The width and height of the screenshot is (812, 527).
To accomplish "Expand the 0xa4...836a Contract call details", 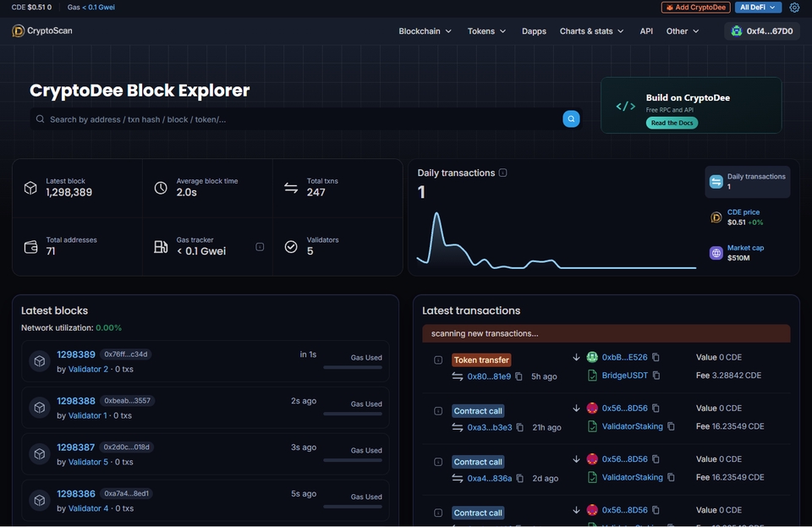I will pos(438,462).
